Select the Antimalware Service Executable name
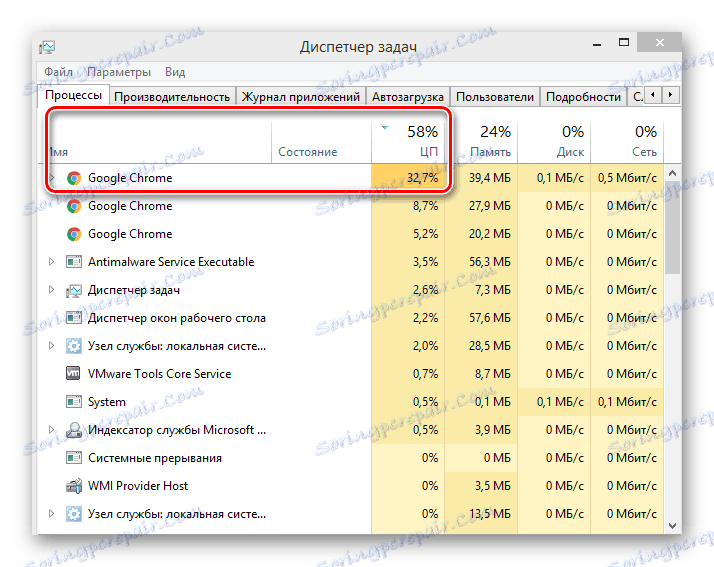The image size is (714, 567). 171,262
